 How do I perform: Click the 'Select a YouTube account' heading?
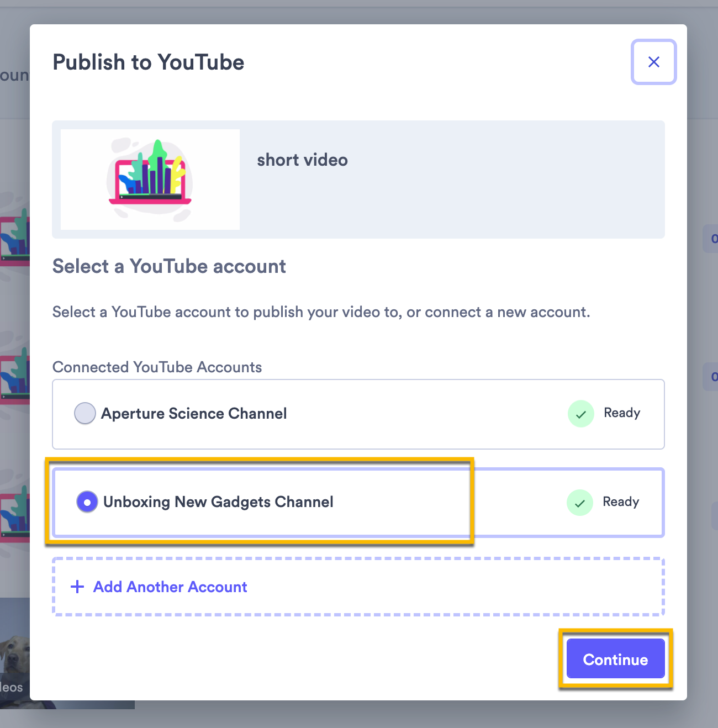coord(169,266)
